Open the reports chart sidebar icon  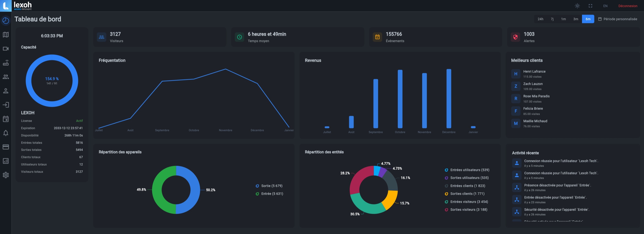coord(6,161)
